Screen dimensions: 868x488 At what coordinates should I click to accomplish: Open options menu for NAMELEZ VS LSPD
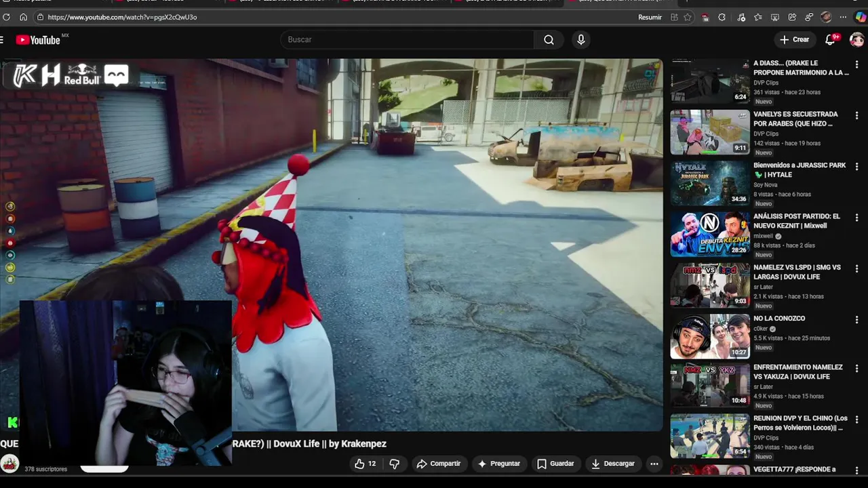pyautogui.click(x=856, y=269)
